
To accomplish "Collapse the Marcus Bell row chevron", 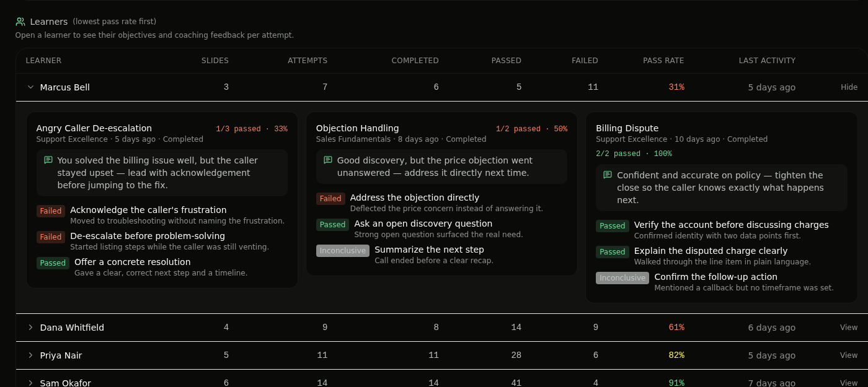I will coord(30,87).
